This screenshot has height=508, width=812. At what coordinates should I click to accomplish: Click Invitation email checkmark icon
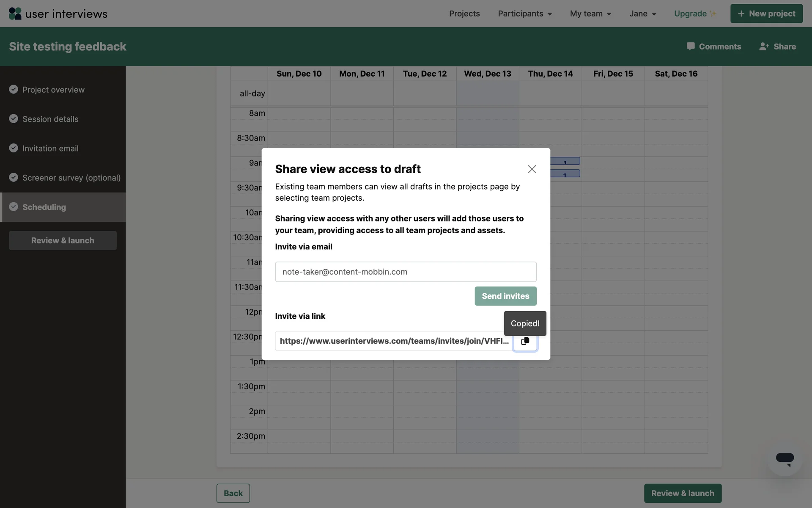click(x=14, y=148)
